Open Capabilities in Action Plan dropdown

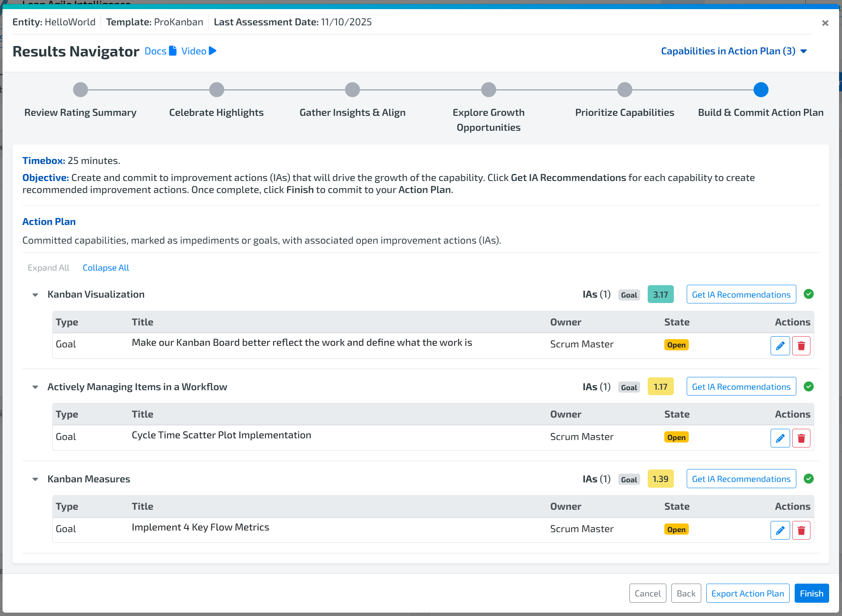[x=733, y=51]
